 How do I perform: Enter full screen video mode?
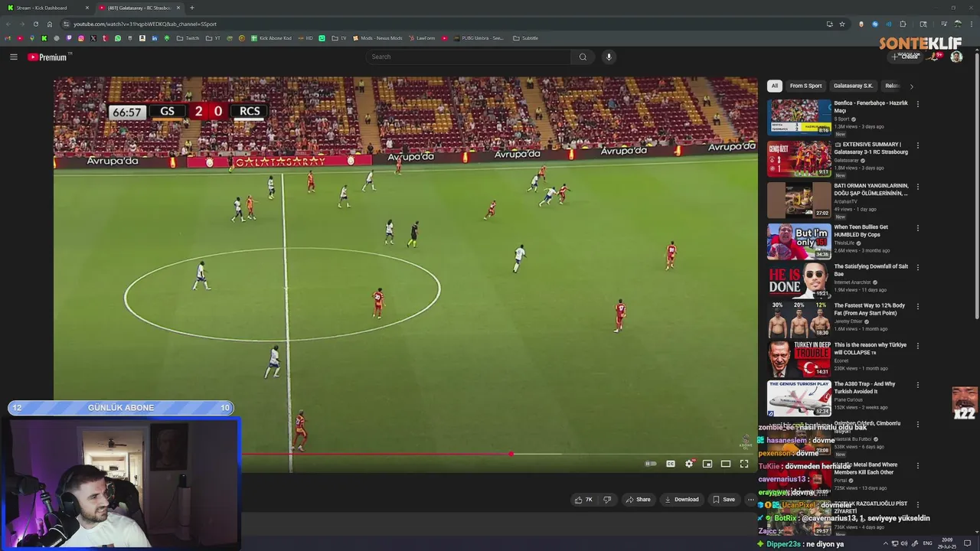[x=744, y=464]
